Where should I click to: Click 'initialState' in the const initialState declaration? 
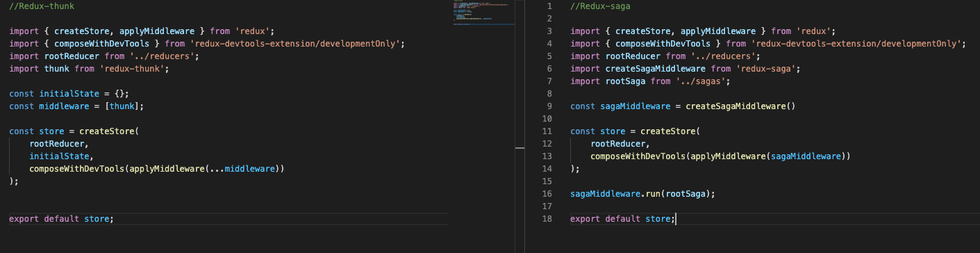point(69,94)
